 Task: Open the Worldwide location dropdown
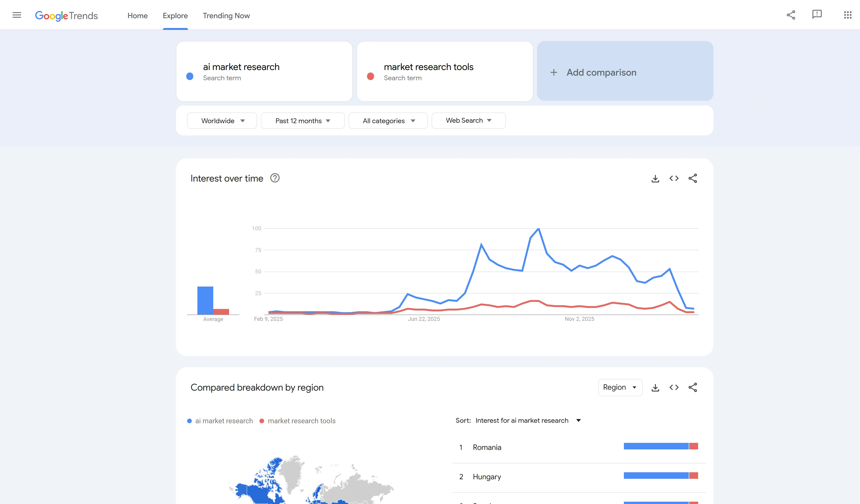222,120
